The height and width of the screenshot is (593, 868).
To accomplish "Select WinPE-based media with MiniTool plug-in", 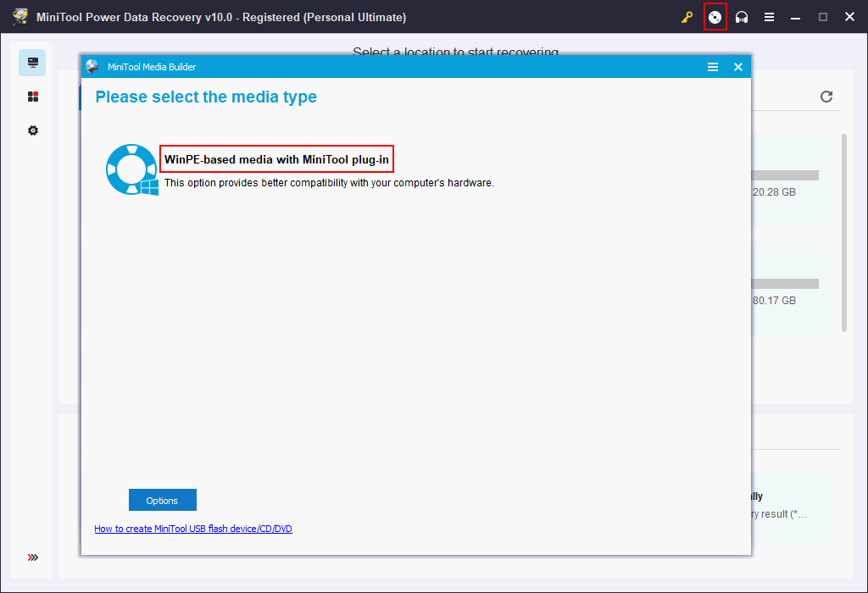I will coord(277,159).
